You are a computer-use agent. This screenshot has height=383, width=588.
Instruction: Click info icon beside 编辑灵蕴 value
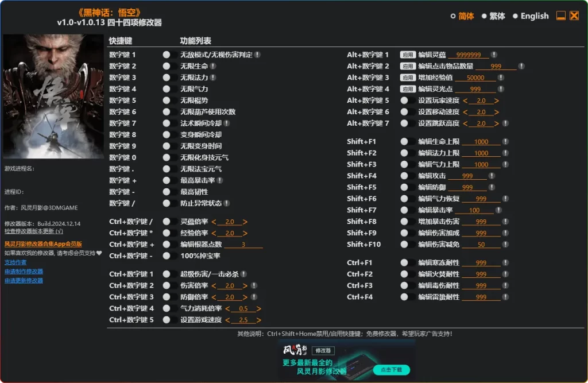[494, 55]
